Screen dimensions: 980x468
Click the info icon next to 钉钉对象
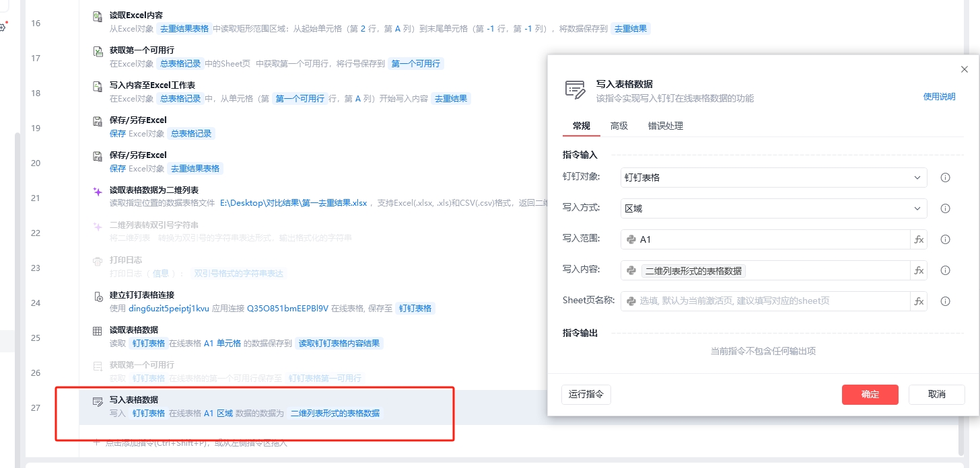point(945,178)
